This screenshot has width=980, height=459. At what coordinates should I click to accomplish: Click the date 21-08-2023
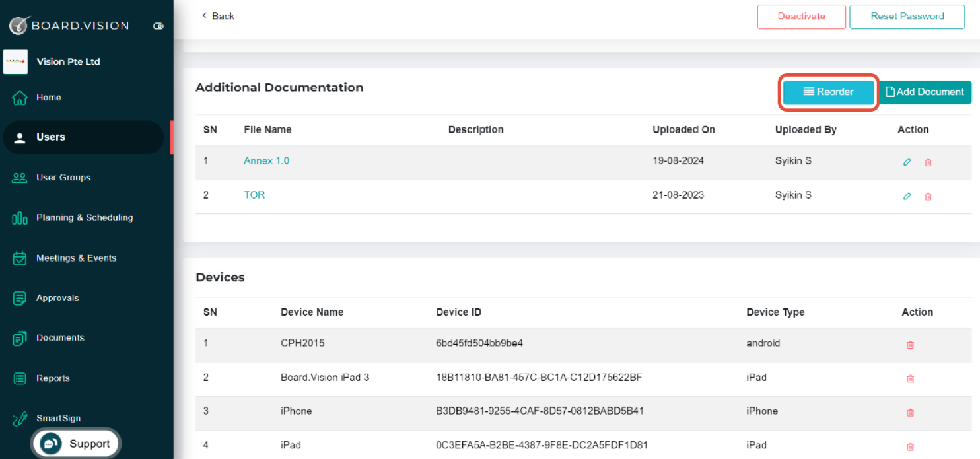(678, 195)
